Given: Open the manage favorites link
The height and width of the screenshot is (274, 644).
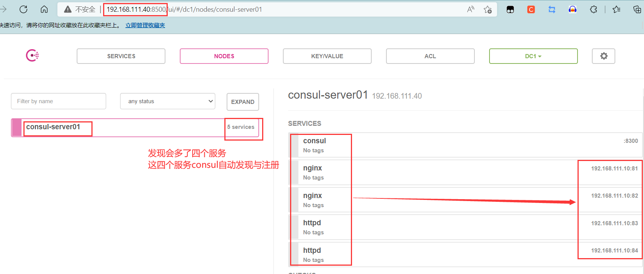Looking at the screenshot, I should [x=145, y=25].
